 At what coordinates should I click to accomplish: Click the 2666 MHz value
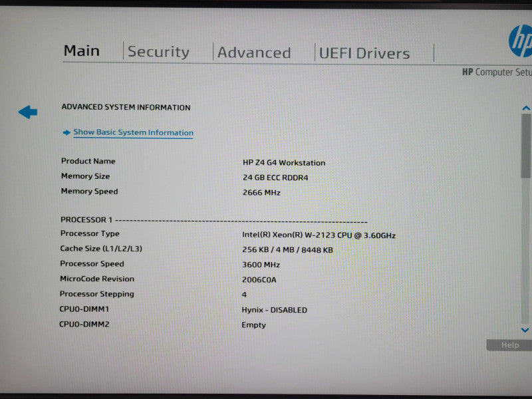tap(261, 193)
